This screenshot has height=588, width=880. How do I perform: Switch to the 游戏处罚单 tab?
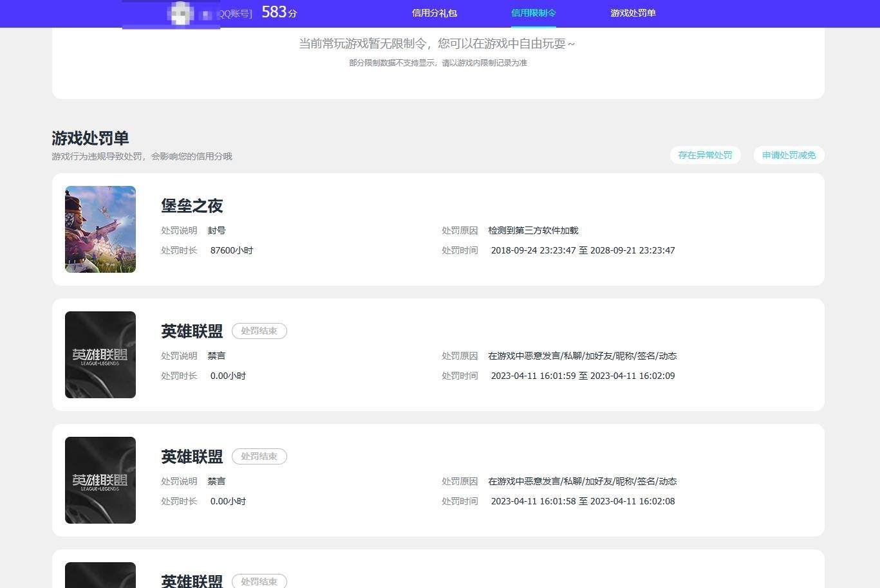tap(633, 13)
